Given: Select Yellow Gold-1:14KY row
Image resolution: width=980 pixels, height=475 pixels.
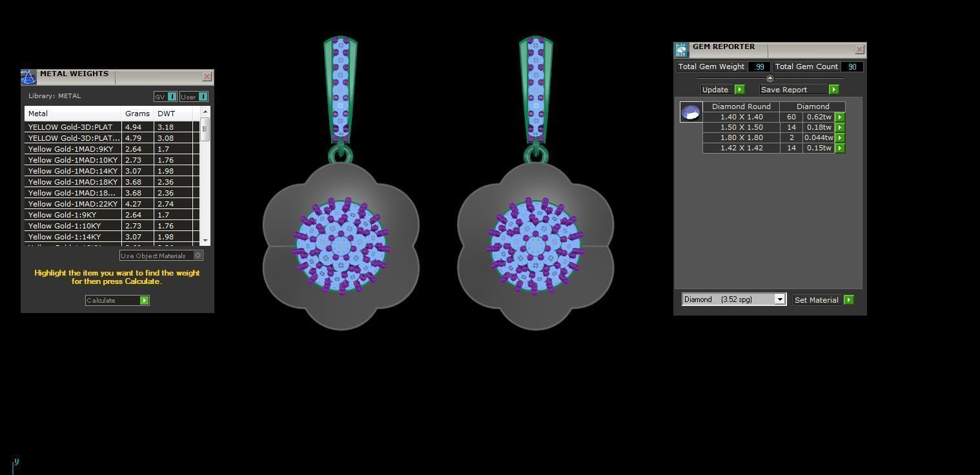Looking at the screenshot, I should tap(112, 237).
